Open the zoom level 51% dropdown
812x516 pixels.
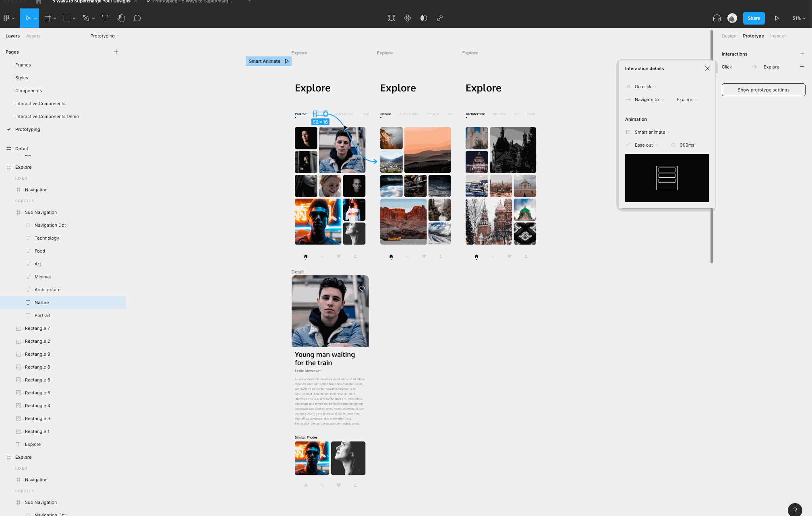tap(799, 18)
